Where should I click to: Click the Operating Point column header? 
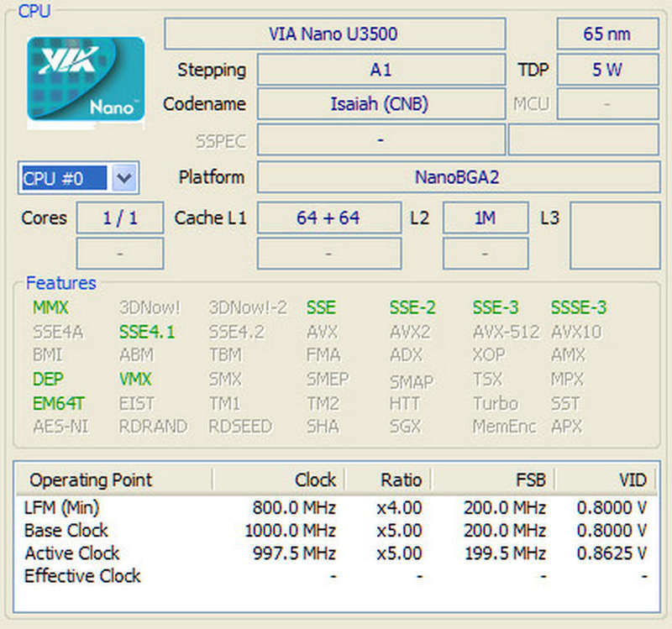tap(114, 480)
